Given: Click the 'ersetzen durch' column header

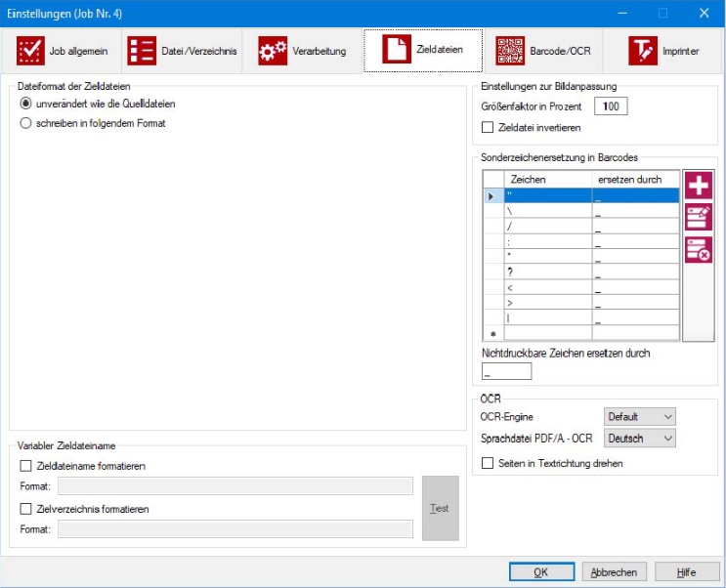Looking at the screenshot, I should point(636,179).
